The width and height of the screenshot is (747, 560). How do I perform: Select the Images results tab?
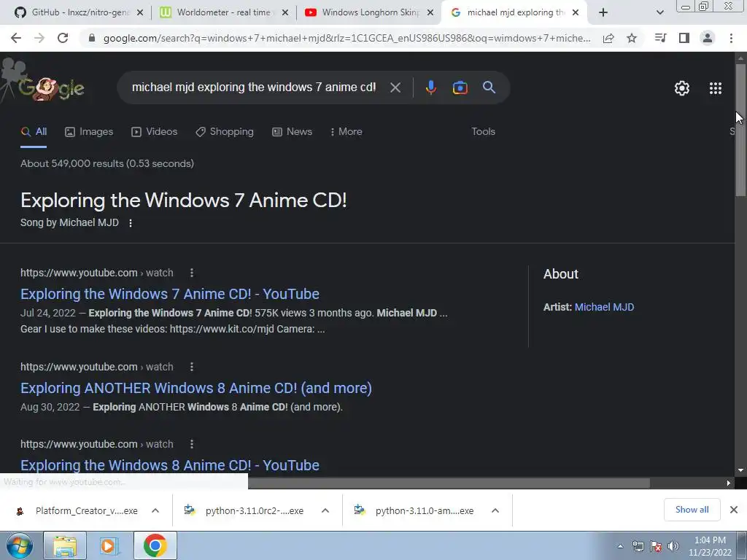(89, 132)
